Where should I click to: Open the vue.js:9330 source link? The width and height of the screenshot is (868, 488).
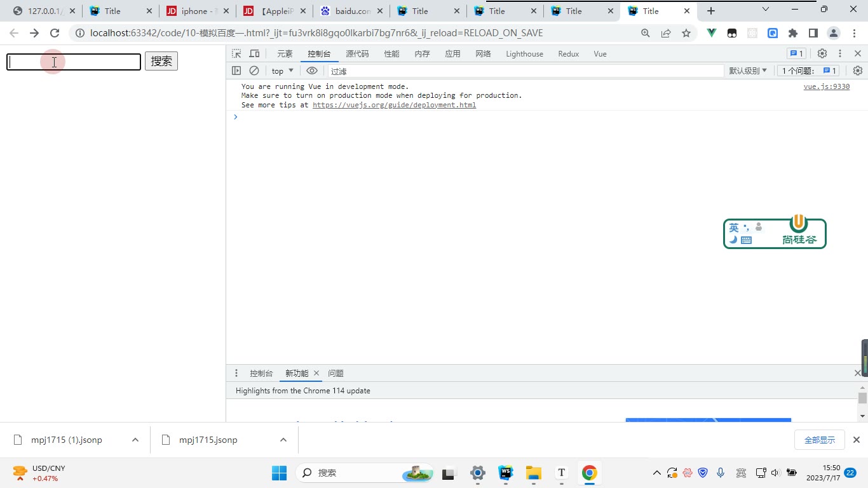coord(827,86)
